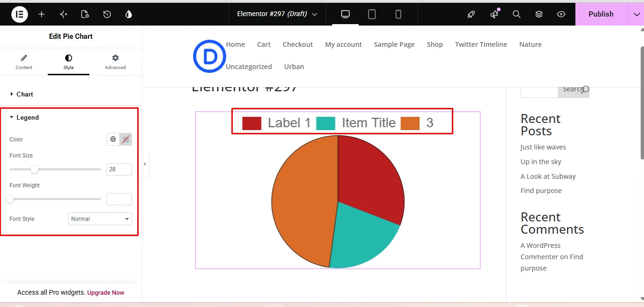Open the Style tab
Image resolution: width=644 pixels, height=307 pixels.
point(69,61)
